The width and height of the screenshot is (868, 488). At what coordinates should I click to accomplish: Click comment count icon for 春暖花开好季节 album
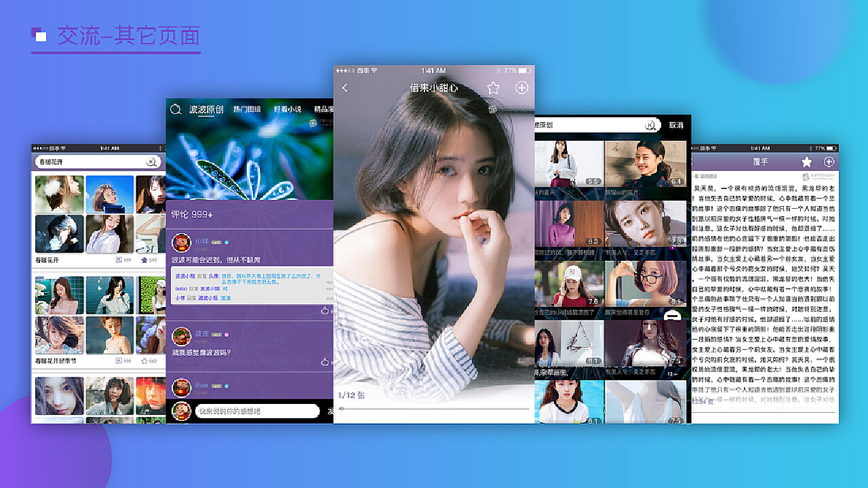tap(119, 361)
